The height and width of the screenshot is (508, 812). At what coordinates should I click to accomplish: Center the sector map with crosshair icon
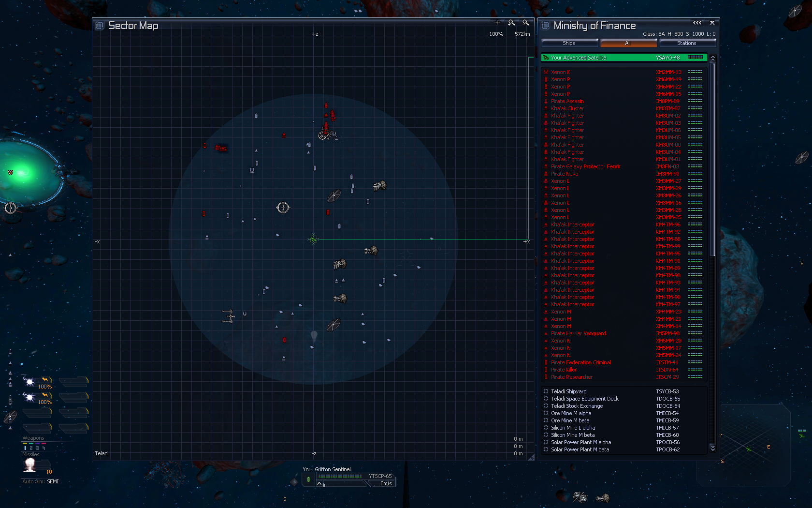497,23
